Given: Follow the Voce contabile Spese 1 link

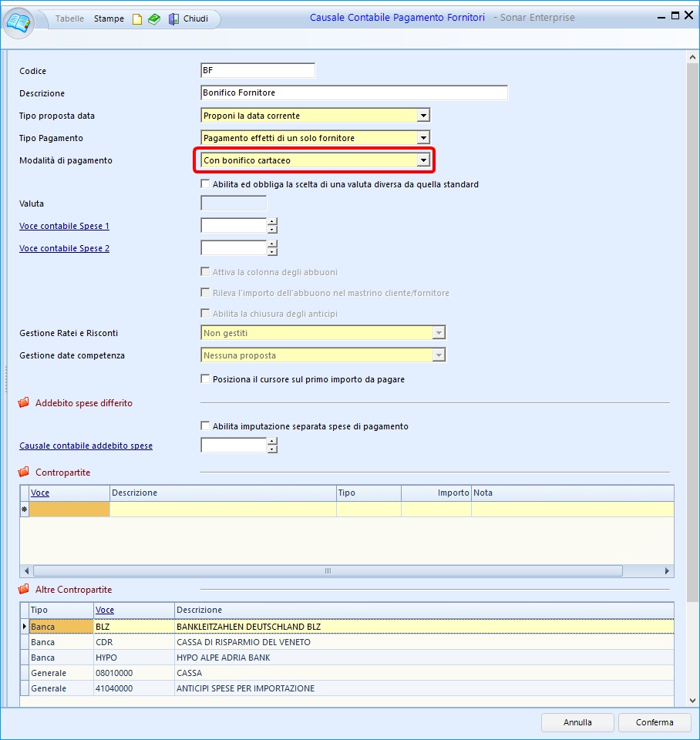Looking at the screenshot, I should pyautogui.click(x=64, y=227).
